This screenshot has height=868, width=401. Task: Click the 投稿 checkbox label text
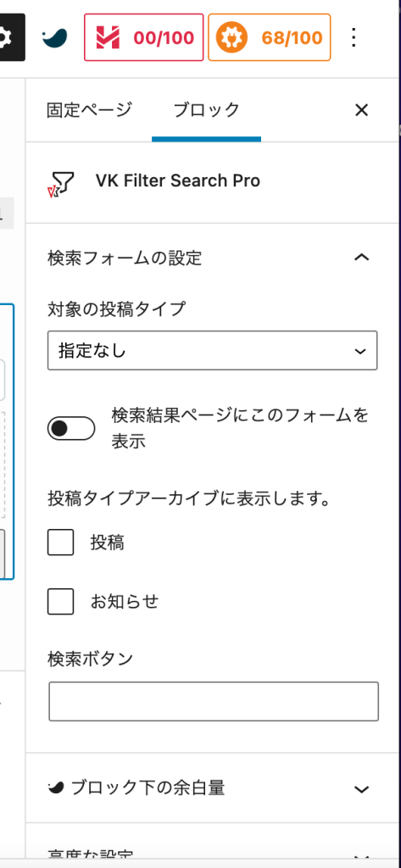point(108,542)
